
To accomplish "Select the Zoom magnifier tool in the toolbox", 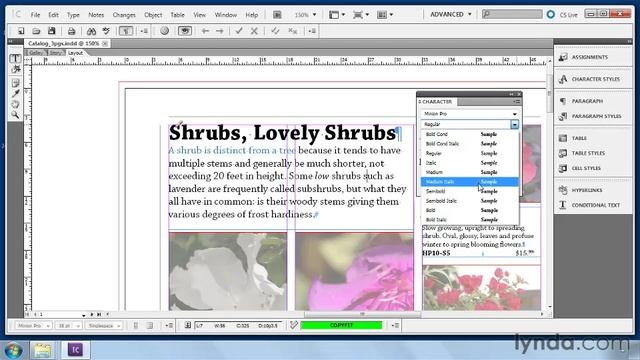I will pyautogui.click(x=16, y=115).
